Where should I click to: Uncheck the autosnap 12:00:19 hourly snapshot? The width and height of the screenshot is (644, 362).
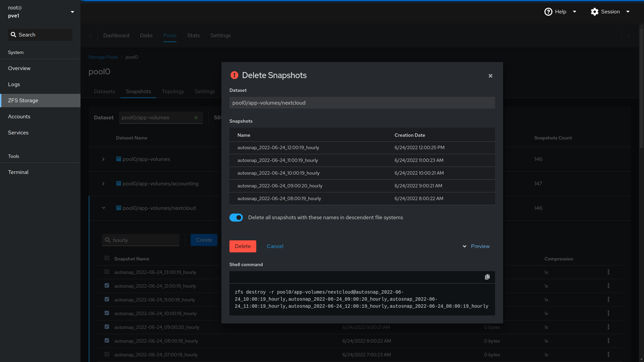(x=107, y=286)
